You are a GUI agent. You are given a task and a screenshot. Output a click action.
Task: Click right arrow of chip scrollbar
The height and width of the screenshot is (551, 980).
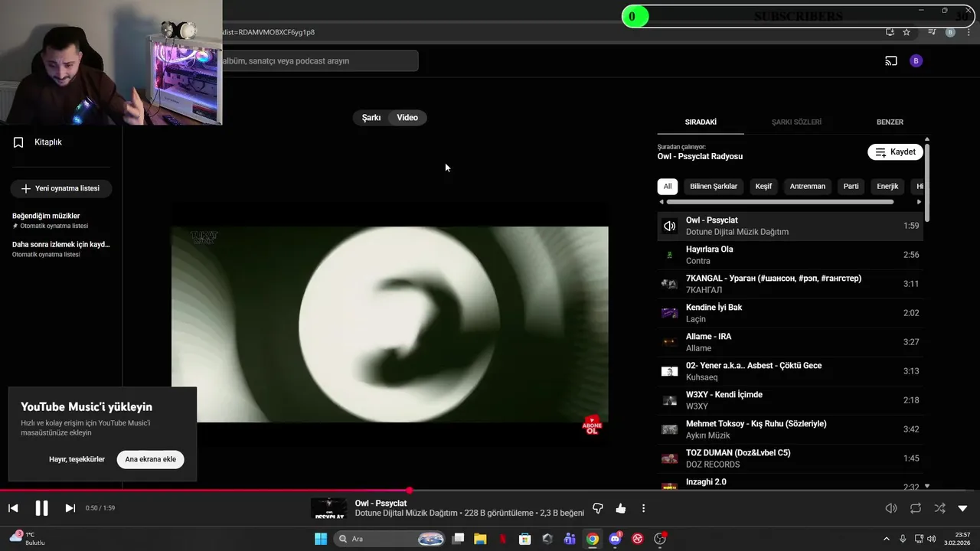click(920, 202)
